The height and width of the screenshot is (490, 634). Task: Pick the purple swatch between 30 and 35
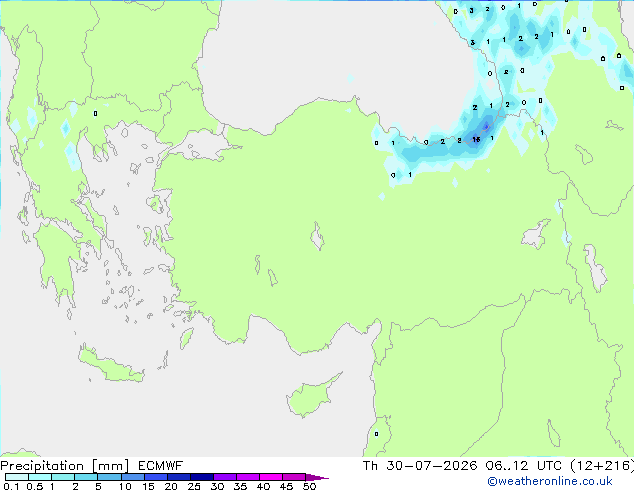pyautogui.click(x=225, y=477)
